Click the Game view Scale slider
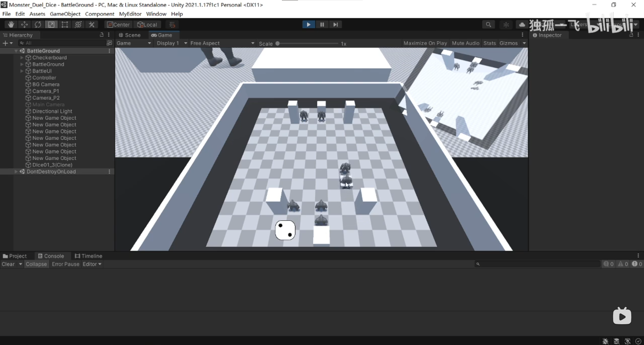Viewport: 644px width, 345px height. [307, 44]
